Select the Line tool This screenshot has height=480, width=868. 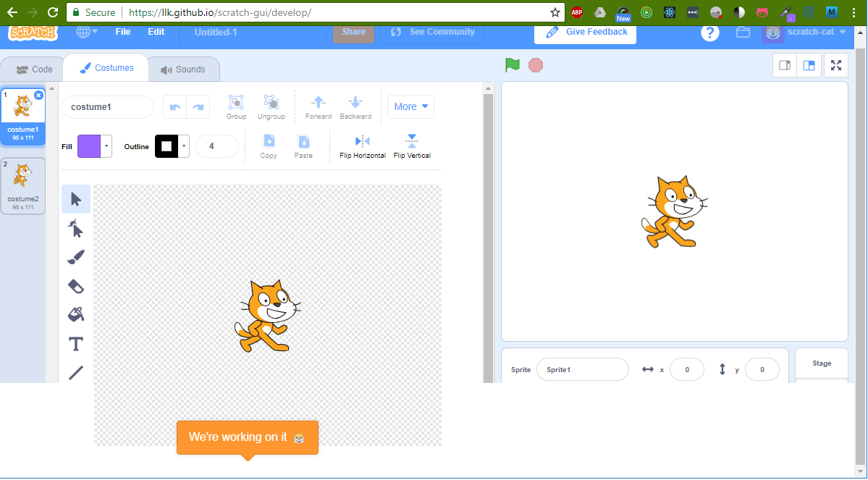(76, 373)
